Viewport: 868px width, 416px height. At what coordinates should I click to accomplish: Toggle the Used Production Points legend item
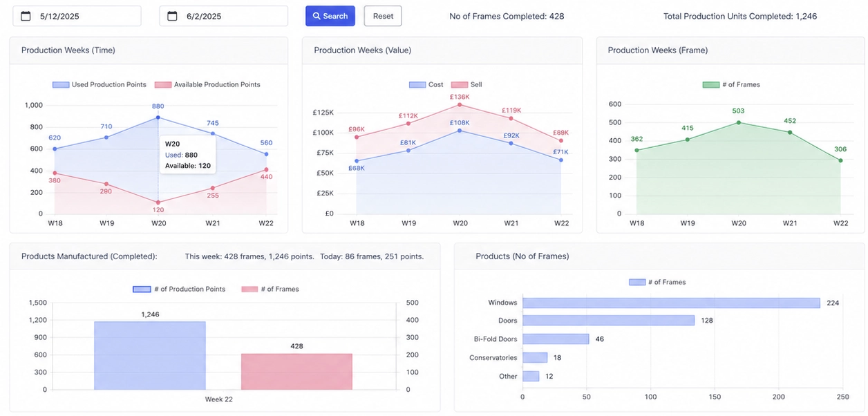click(100, 84)
